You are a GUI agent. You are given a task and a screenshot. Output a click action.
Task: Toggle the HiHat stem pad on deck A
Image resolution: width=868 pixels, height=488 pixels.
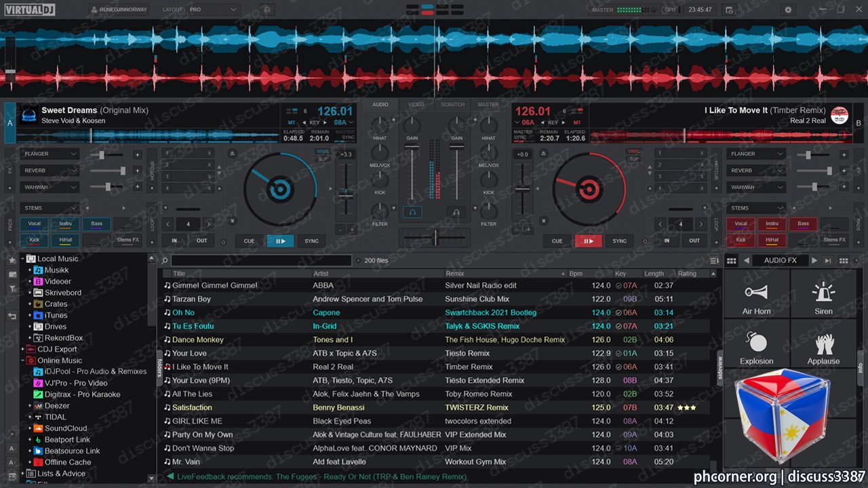coord(66,239)
